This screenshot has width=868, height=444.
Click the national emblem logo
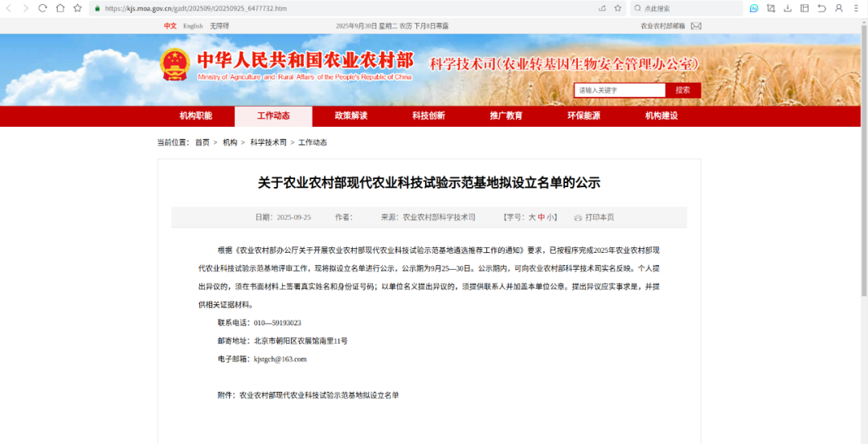pos(175,65)
